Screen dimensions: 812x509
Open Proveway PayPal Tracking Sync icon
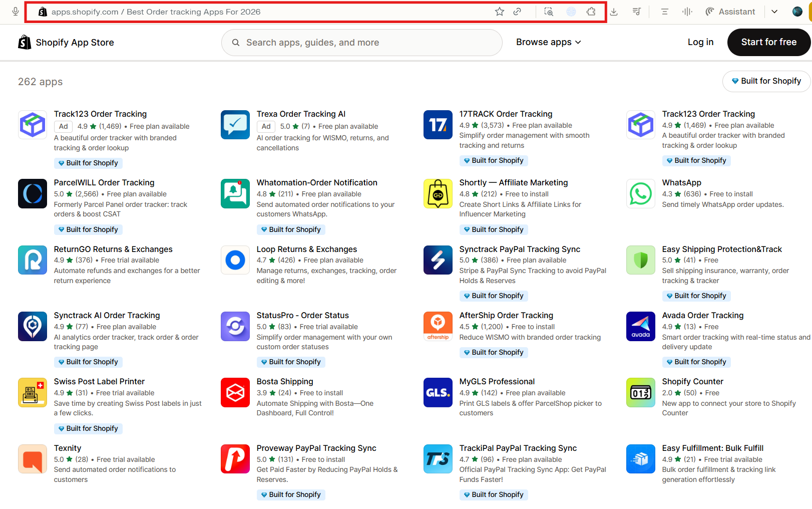click(x=235, y=459)
